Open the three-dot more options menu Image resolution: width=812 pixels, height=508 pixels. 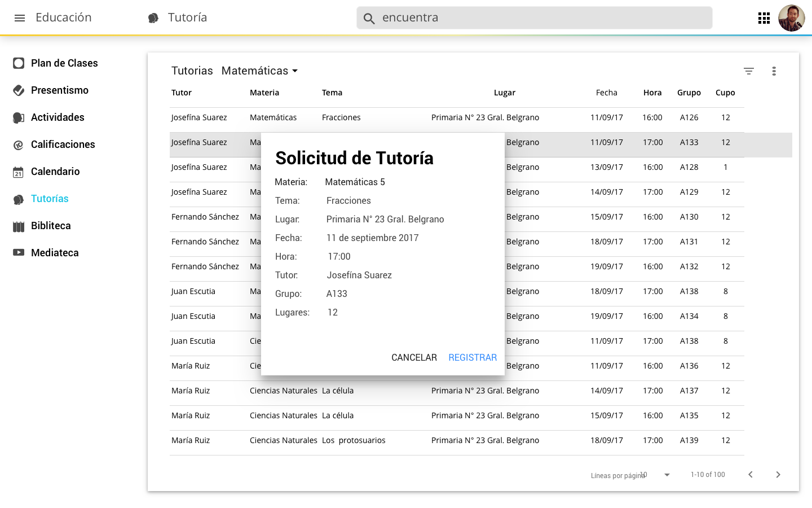[x=774, y=71]
